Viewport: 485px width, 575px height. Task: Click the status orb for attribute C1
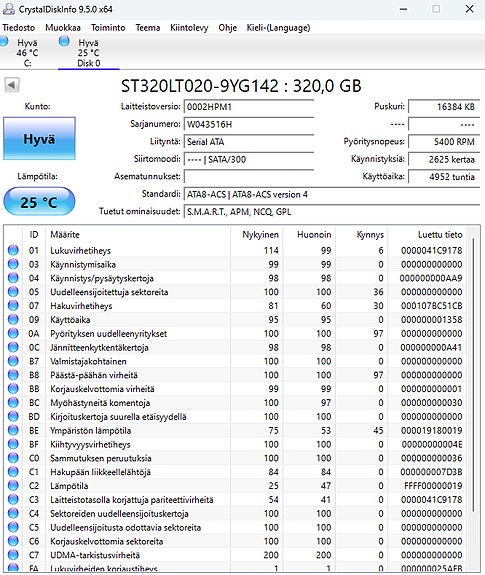[13, 472]
